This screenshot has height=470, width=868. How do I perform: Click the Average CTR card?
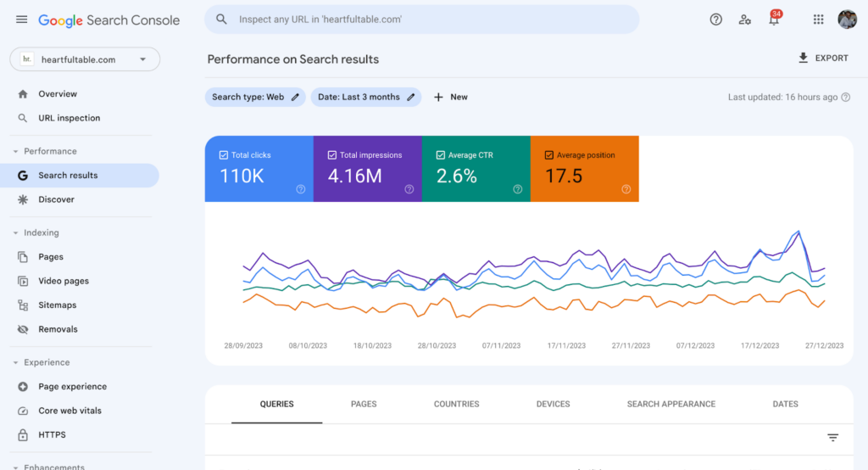476,169
